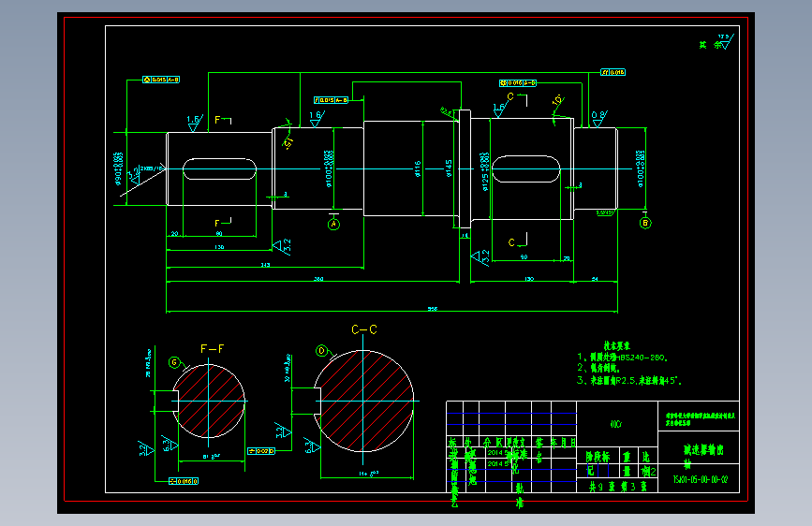Click the runout 0.015 A-B frame near ø116
The image size is (812, 526).
[331, 100]
